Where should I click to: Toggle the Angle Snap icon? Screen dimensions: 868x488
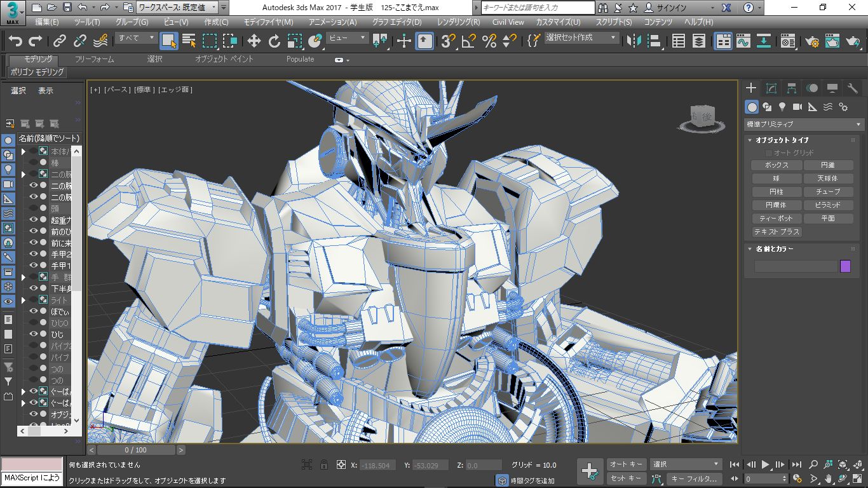point(469,41)
